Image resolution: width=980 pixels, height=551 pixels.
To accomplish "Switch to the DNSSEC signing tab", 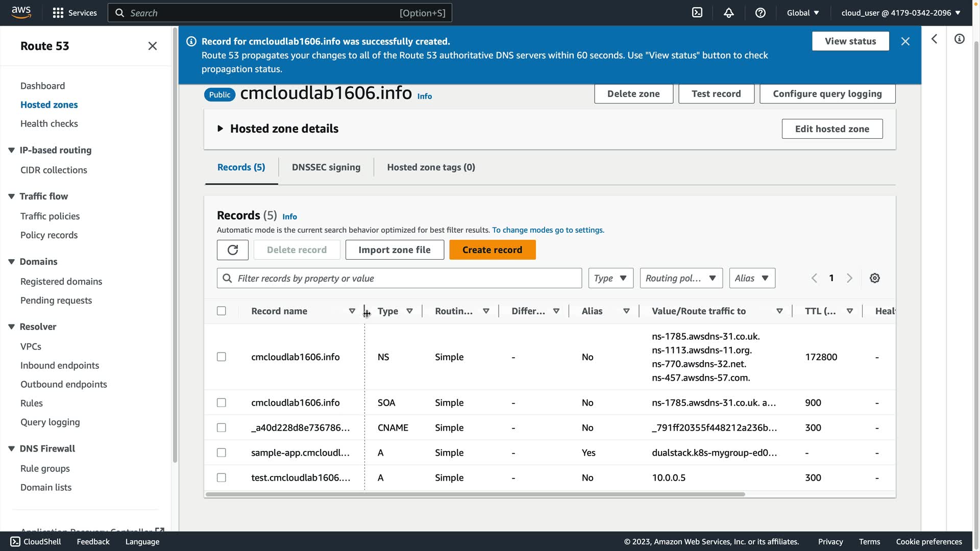I will point(326,167).
